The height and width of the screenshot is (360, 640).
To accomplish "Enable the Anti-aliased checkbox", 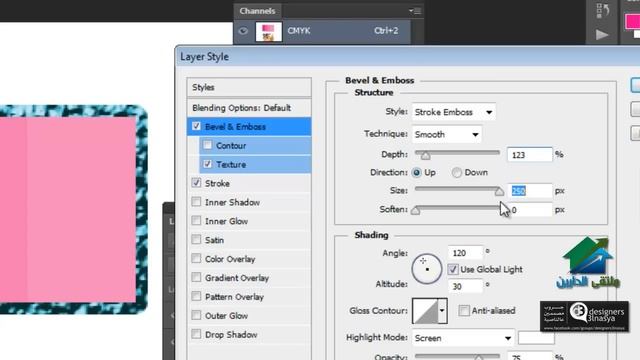I will point(464,310).
